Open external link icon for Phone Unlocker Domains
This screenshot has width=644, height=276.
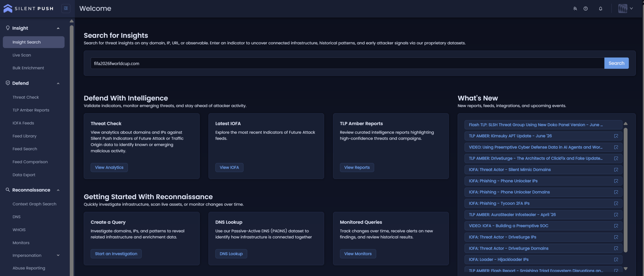[x=616, y=192]
